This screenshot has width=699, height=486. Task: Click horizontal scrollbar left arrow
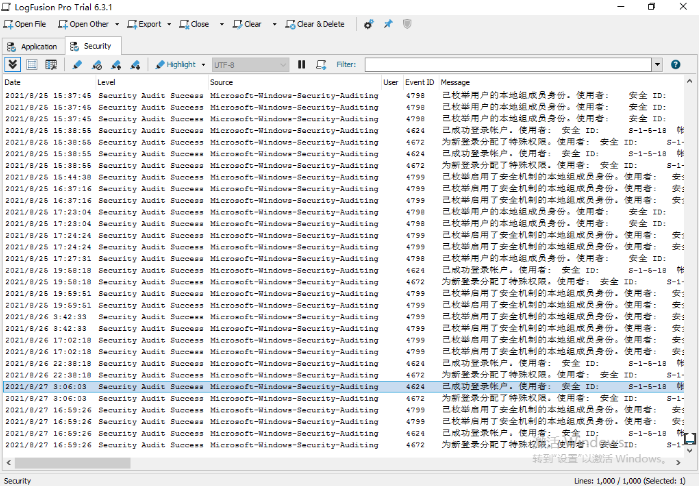coord(8,463)
